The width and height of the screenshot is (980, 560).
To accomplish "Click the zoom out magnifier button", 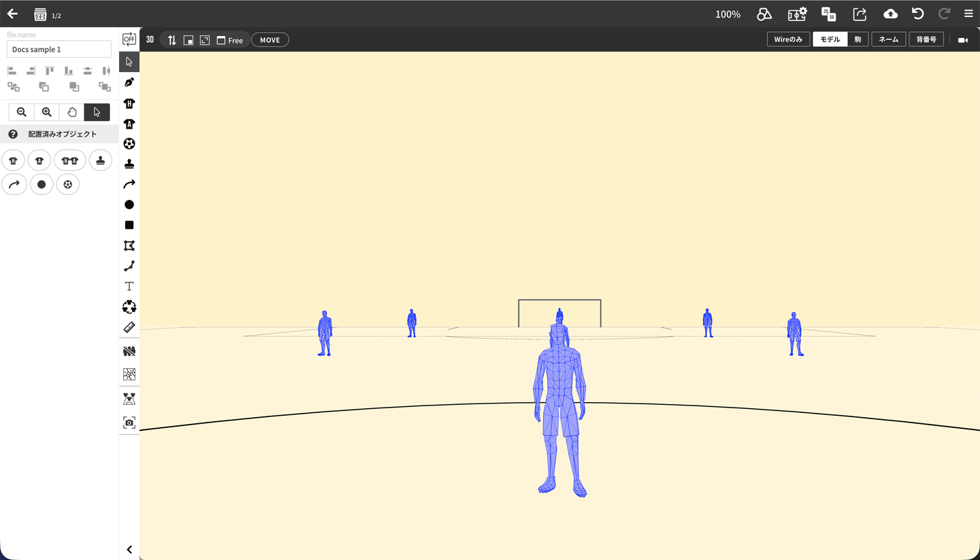I will 21,112.
